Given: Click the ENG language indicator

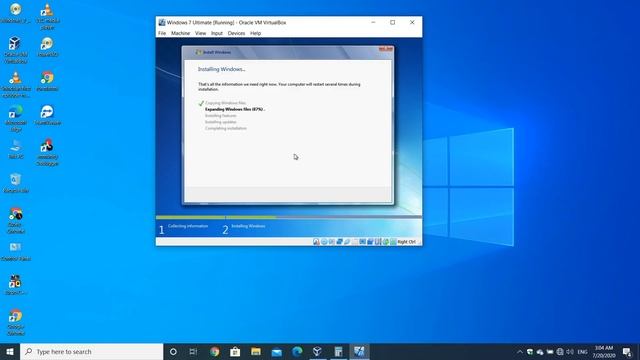Looking at the screenshot, I should [582, 352].
